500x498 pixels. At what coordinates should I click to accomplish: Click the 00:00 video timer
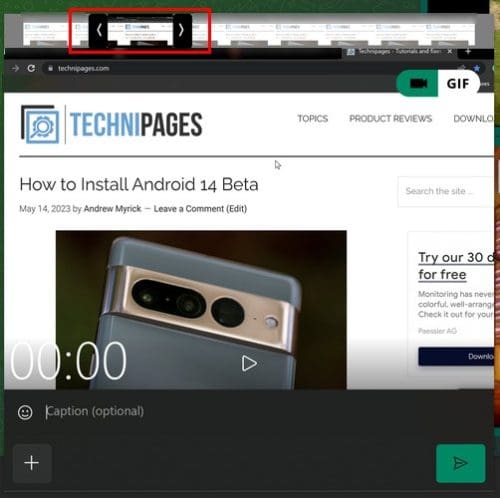coord(68,361)
